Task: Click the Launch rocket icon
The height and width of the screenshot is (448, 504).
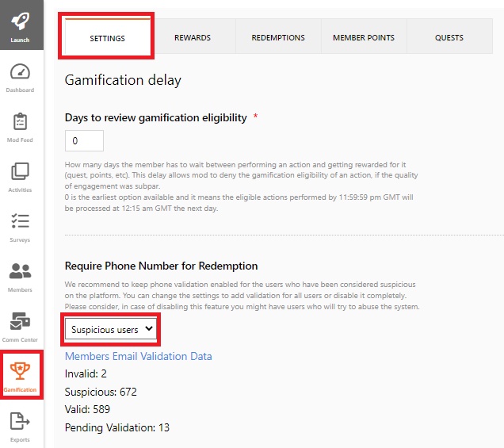Action: (20, 21)
